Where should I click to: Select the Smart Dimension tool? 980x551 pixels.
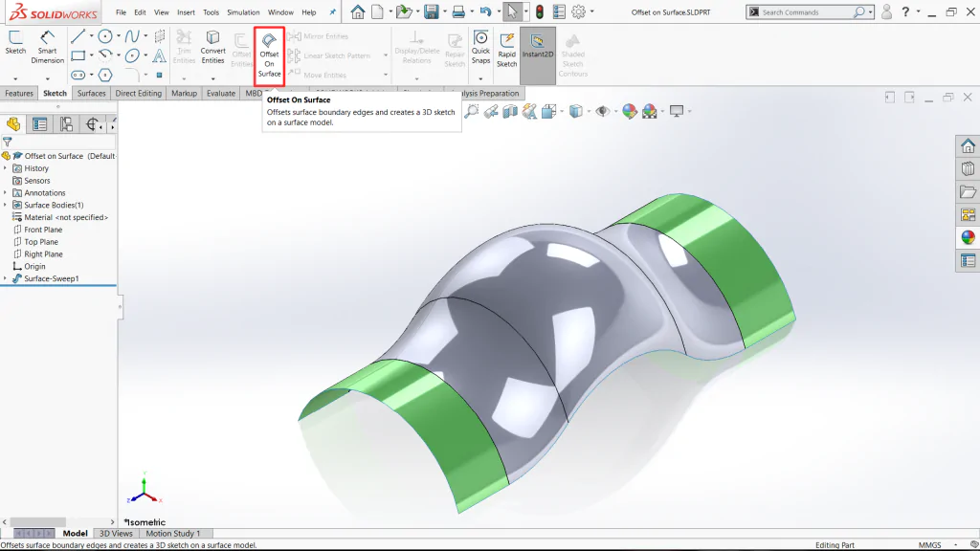48,48
